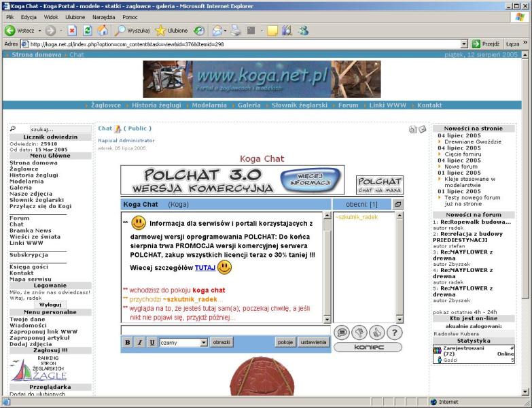The width and height of the screenshot is (532, 408).
Task: Open chat help question mark icon
Action: pyautogui.click(x=395, y=333)
